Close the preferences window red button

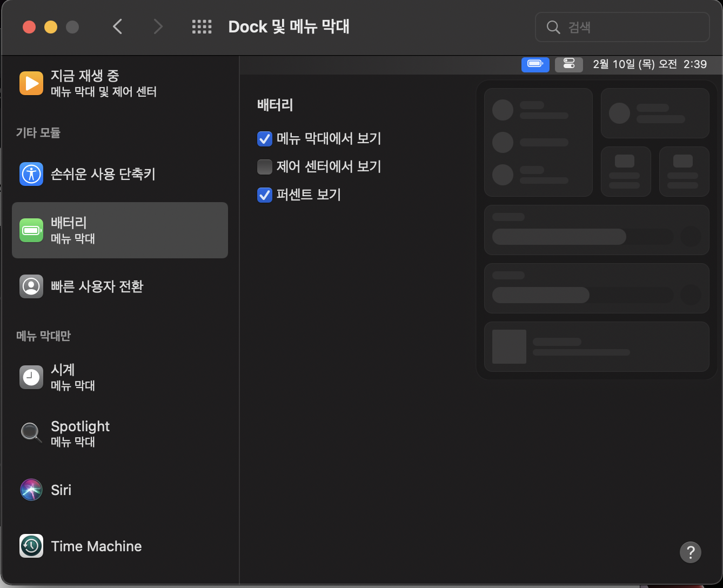point(29,27)
